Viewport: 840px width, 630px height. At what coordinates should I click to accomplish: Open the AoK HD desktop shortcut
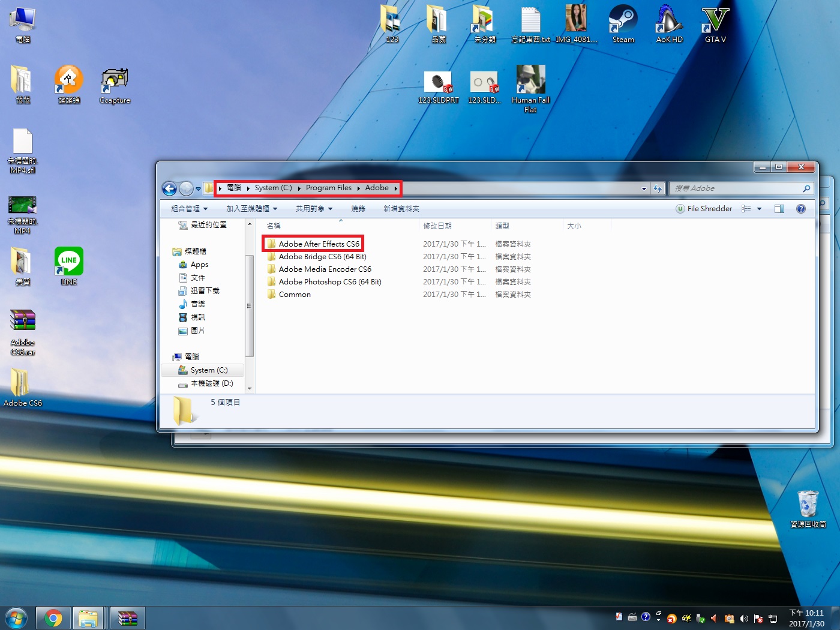669,24
